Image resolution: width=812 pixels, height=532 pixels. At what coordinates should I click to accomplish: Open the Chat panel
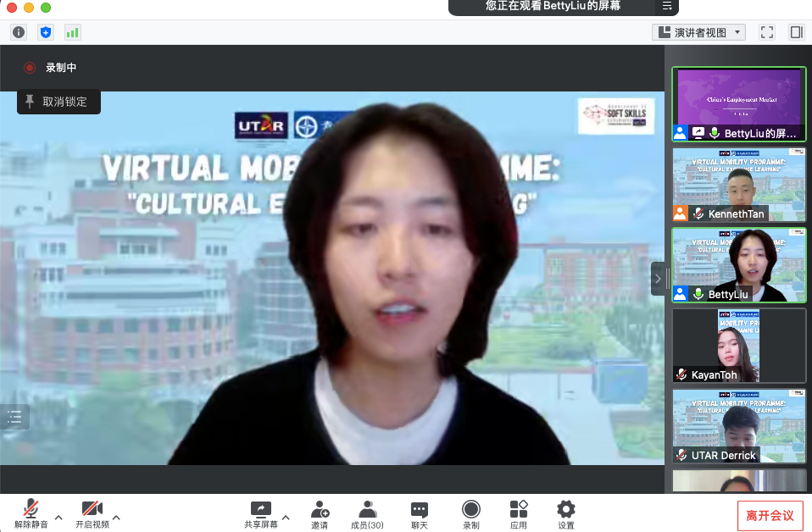pyautogui.click(x=420, y=513)
